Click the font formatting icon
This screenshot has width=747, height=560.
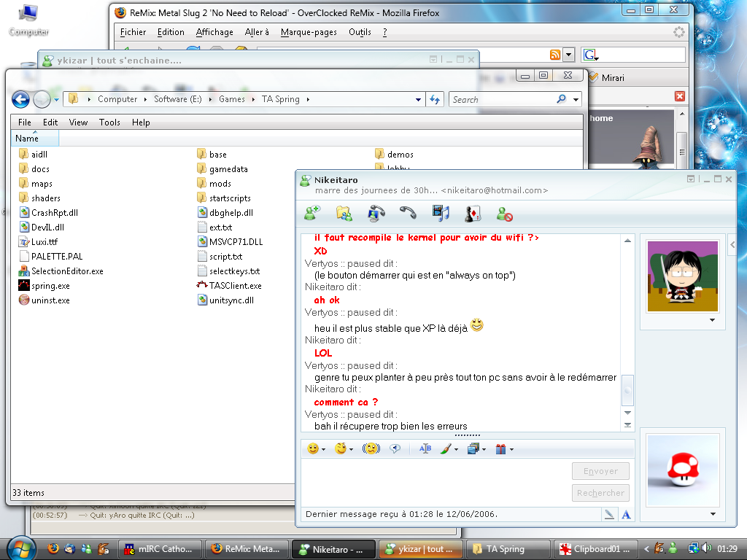point(425,449)
